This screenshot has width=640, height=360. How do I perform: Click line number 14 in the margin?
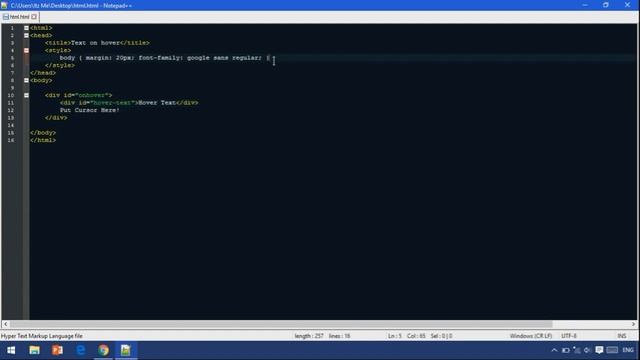tap(11, 125)
